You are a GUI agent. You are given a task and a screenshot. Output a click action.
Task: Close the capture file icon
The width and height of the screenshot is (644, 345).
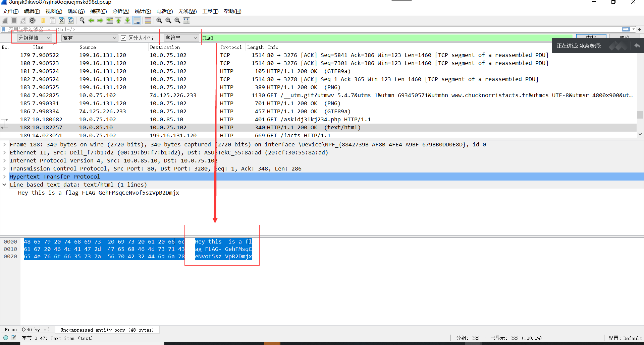62,20
